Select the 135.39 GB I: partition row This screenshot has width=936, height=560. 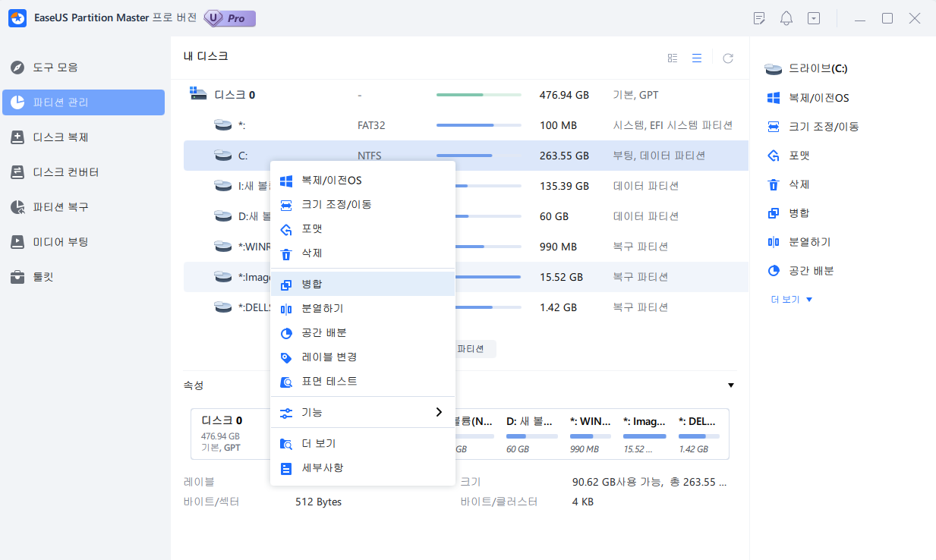coord(465,186)
